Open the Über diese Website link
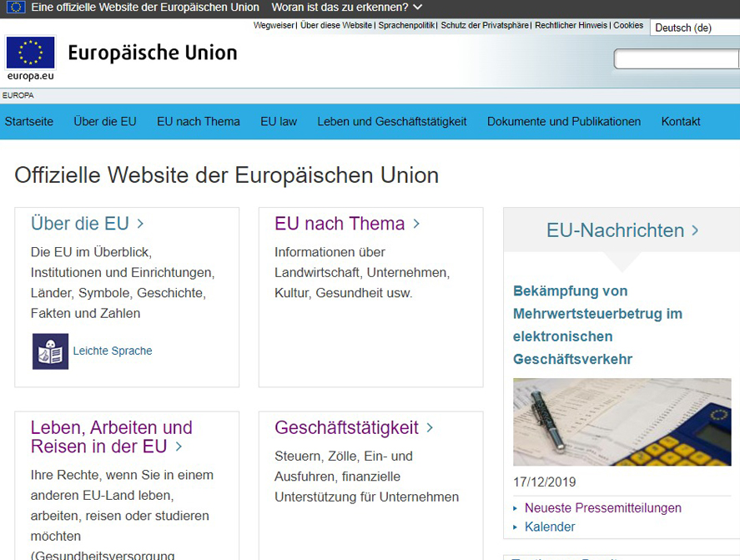 (x=336, y=26)
